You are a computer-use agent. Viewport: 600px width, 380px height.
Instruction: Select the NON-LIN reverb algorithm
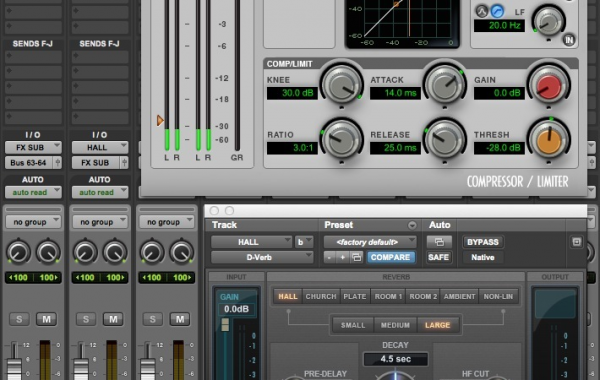coord(498,297)
